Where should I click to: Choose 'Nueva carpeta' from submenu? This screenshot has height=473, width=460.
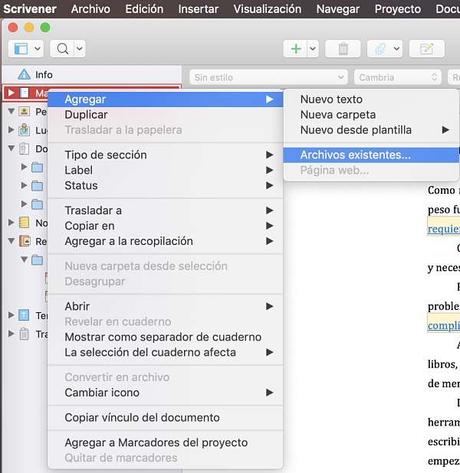pyautogui.click(x=371, y=115)
